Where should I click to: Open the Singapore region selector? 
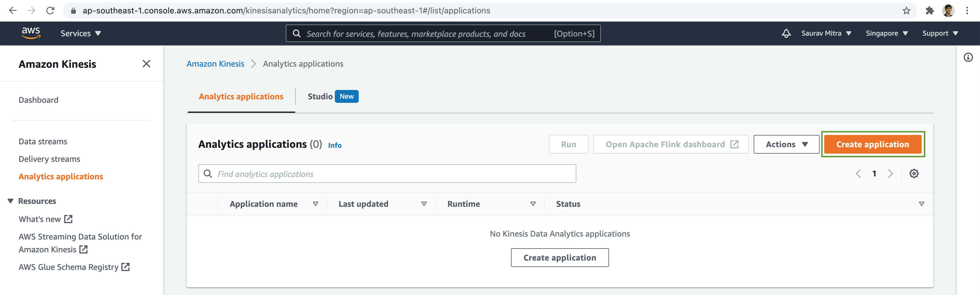pyautogui.click(x=887, y=34)
